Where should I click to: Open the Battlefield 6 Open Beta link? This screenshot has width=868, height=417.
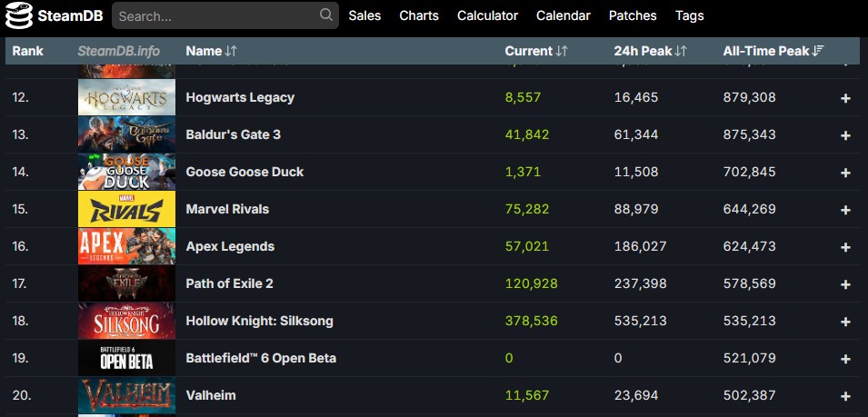pyautogui.click(x=261, y=358)
